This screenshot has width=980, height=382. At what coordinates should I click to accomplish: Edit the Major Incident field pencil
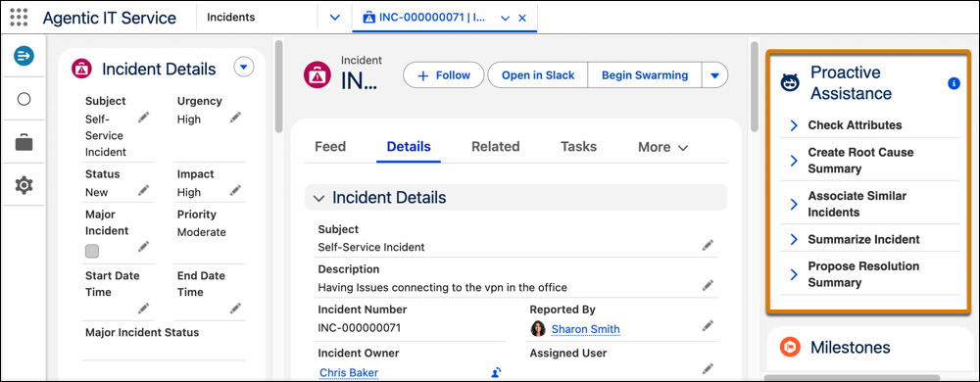[144, 246]
